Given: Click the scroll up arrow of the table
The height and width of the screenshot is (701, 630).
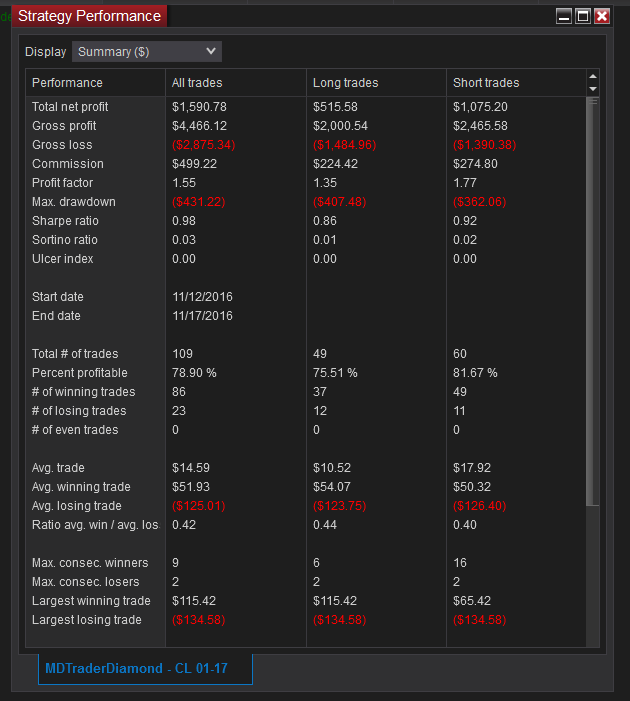Looking at the screenshot, I should pyautogui.click(x=593, y=76).
